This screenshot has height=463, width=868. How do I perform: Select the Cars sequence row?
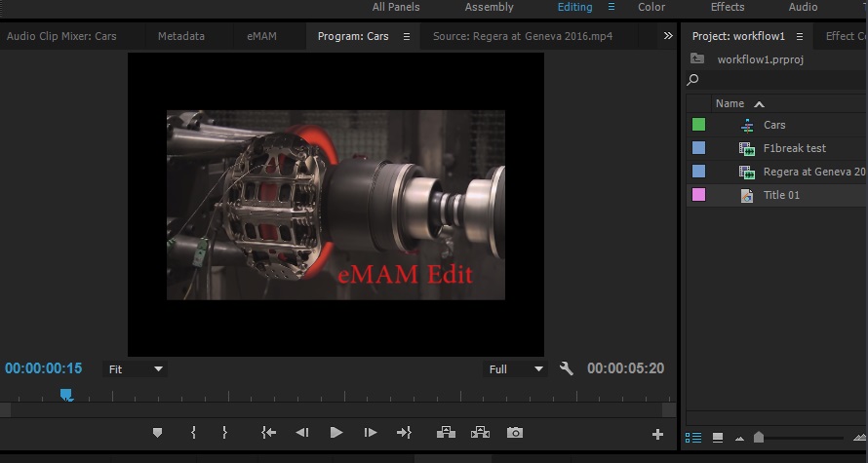tap(776, 125)
